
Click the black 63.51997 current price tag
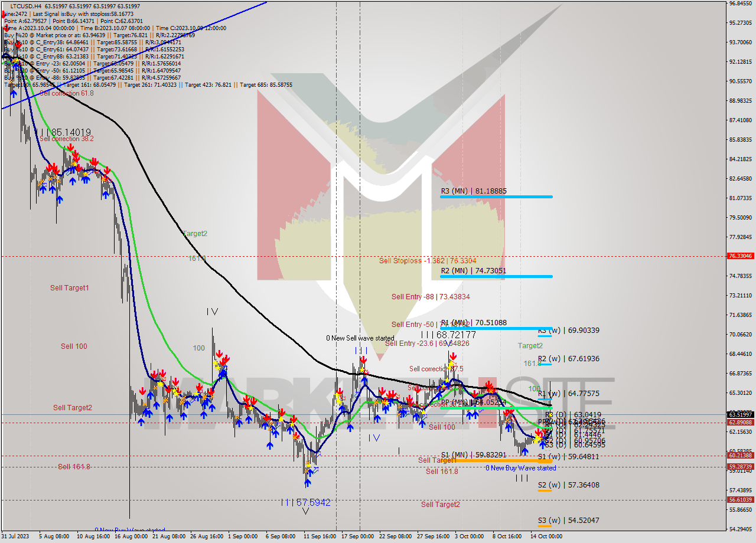click(740, 415)
